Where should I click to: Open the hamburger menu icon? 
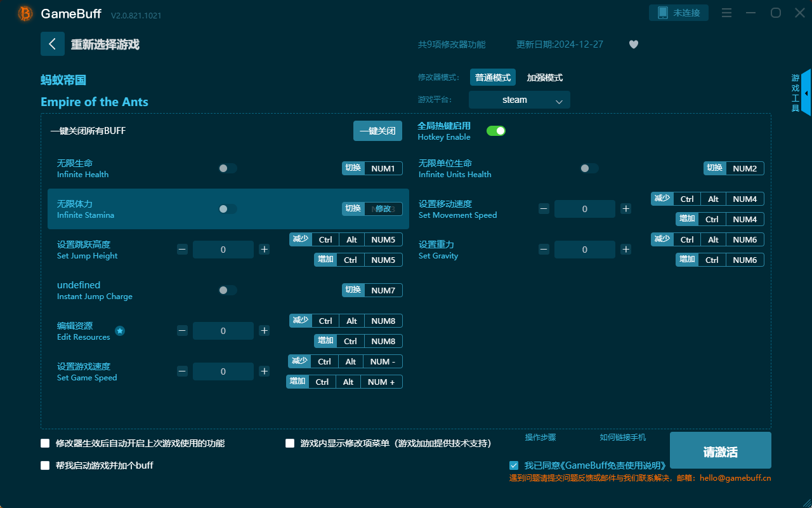pos(727,13)
